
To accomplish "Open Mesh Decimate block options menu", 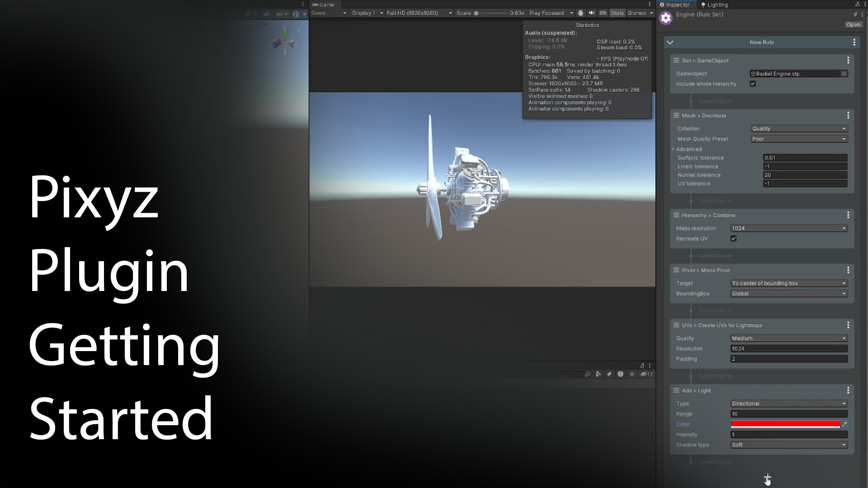I will [848, 116].
